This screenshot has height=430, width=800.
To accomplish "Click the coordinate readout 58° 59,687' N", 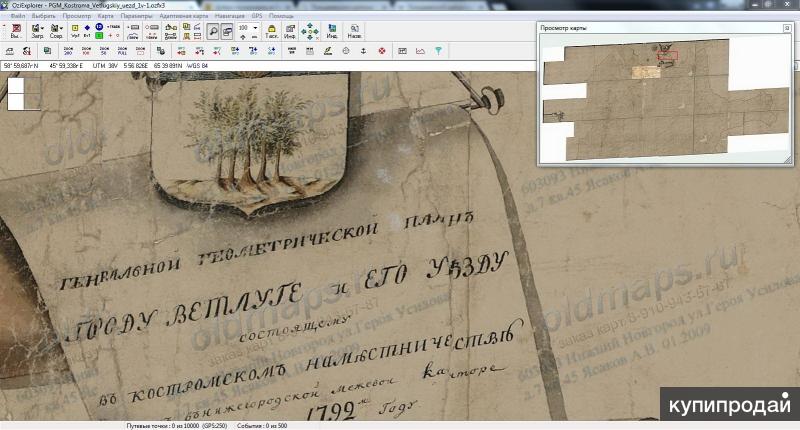I will pos(21,66).
